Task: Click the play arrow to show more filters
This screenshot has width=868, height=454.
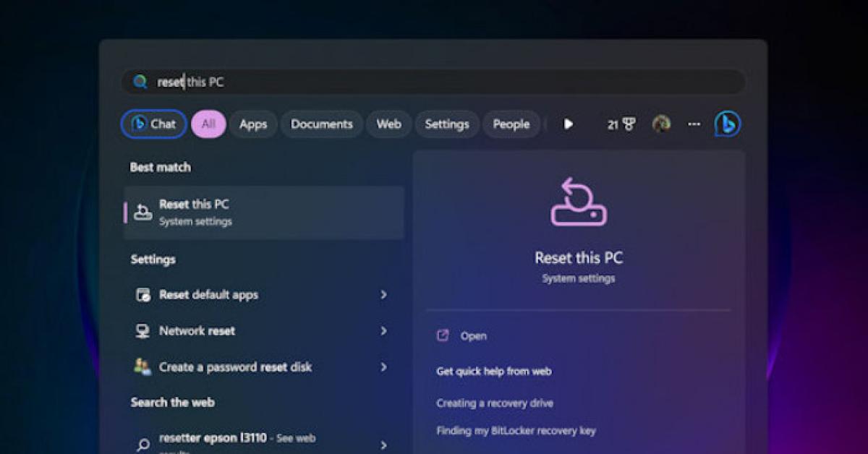Action: pyautogui.click(x=569, y=124)
